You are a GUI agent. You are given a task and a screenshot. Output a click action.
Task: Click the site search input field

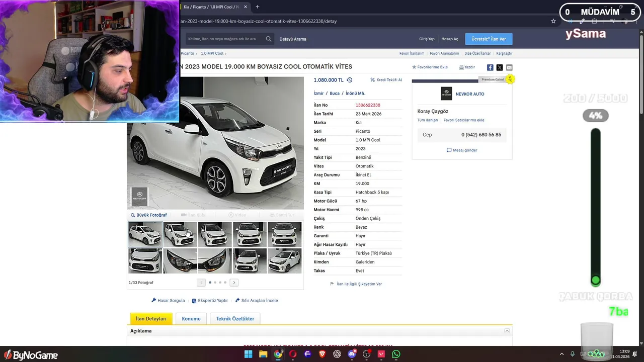(x=224, y=39)
